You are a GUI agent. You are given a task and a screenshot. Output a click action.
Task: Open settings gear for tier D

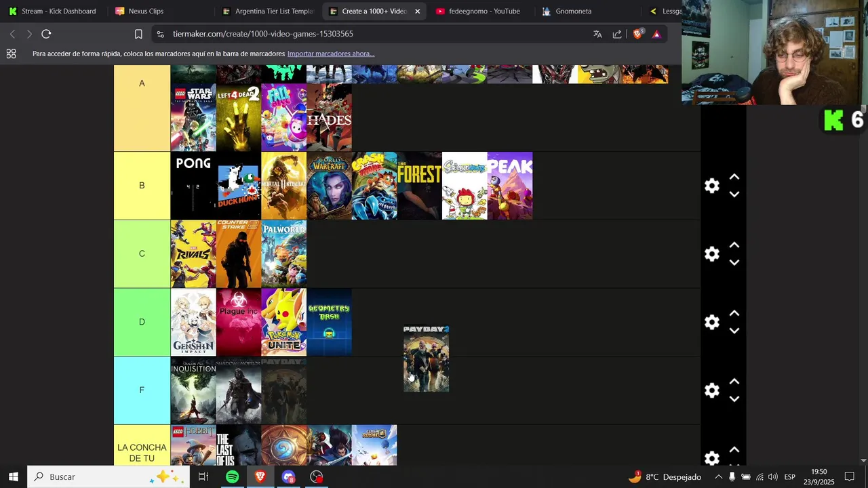(711, 323)
